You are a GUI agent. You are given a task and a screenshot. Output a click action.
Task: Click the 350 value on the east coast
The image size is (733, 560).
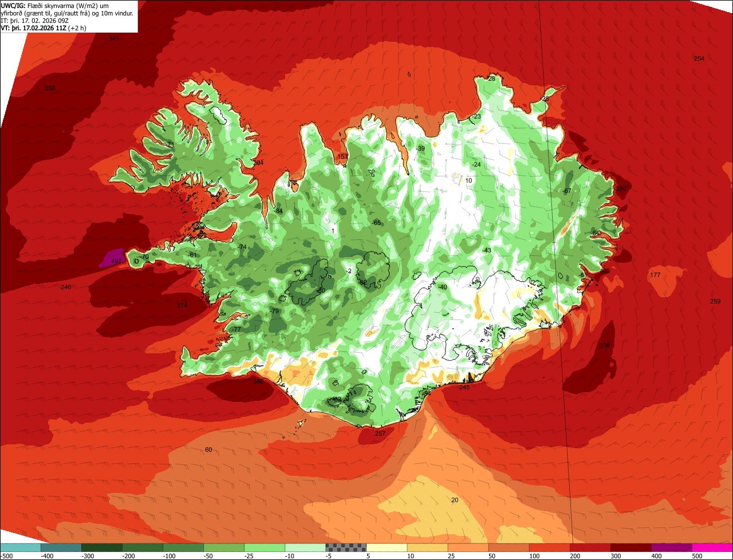[x=621, y=188]
